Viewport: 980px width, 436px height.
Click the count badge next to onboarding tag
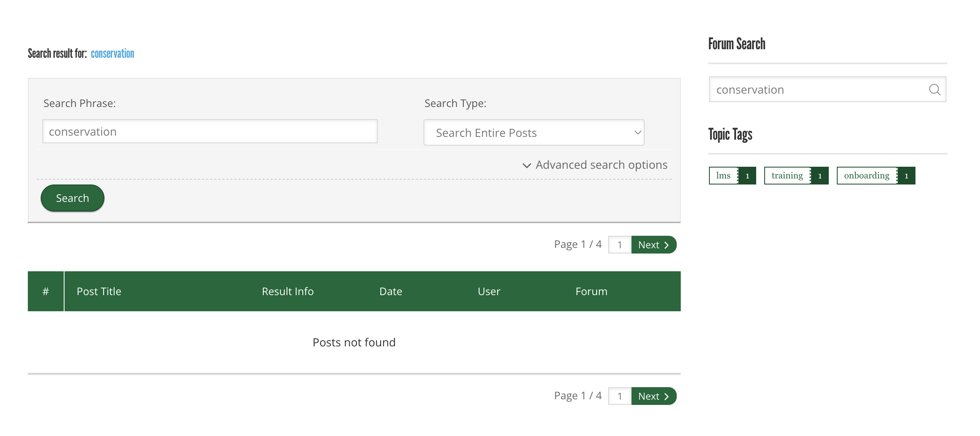(x=906, y=176)
